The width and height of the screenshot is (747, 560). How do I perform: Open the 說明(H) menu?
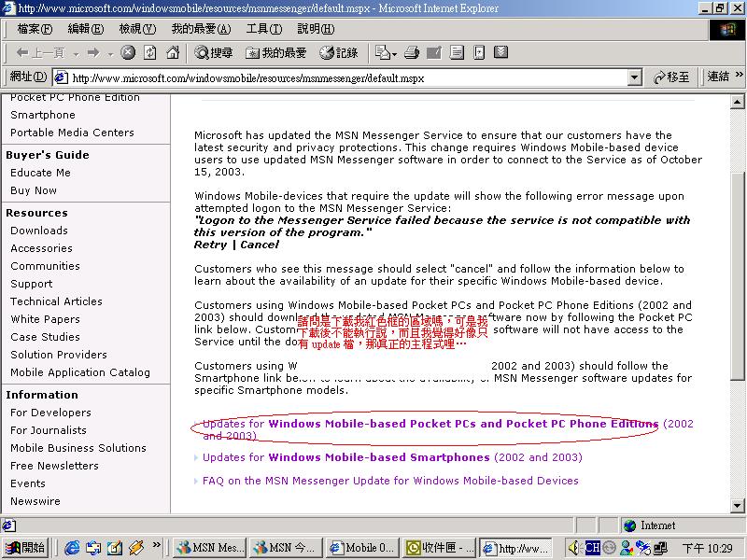(316, 29)
